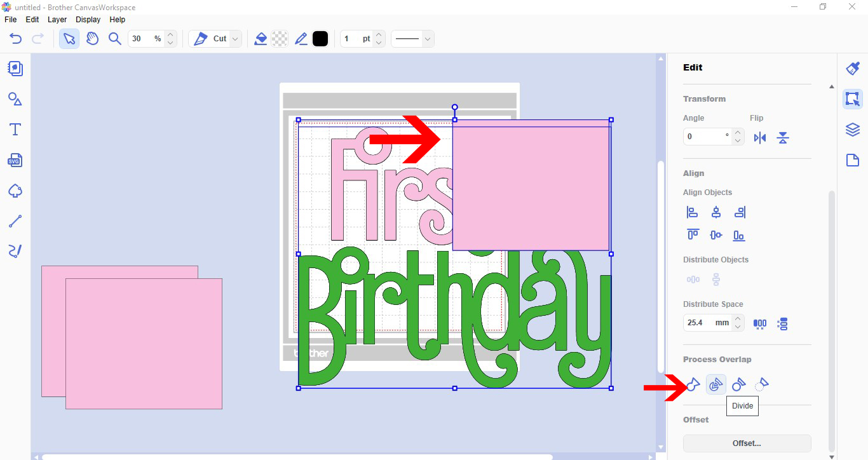Click the transparent fill checkerboard swatch
Image resolution: width=868 pixels, height=460 pixels.
pyautogui.click(x=280, y=39)
